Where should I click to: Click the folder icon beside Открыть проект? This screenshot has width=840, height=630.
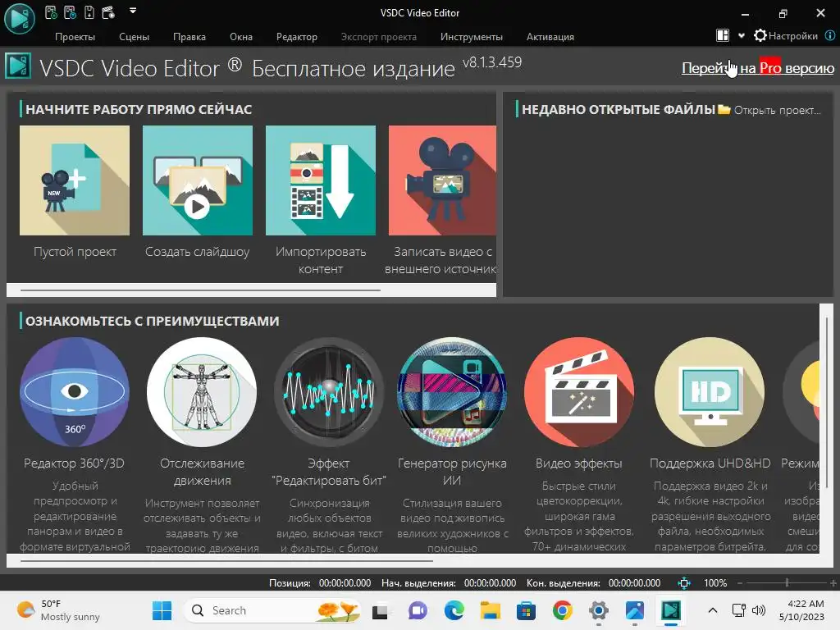coord(724,109)
